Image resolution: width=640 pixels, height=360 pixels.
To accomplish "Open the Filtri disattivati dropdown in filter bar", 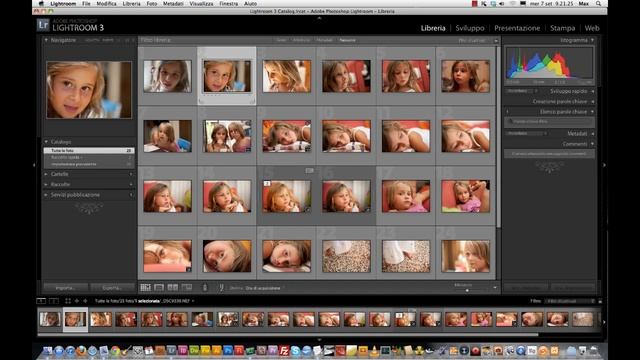I will 472,40.
